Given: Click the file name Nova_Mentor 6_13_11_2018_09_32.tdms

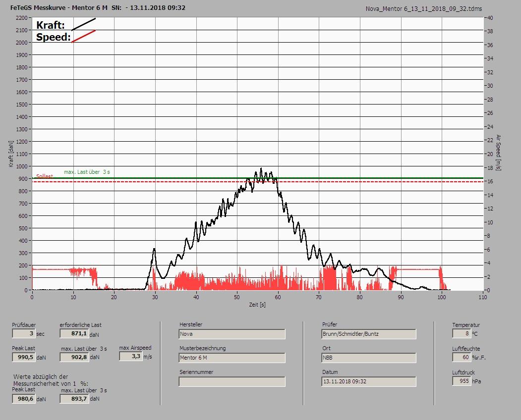Looking at the screenshot, I should (424, 9).
